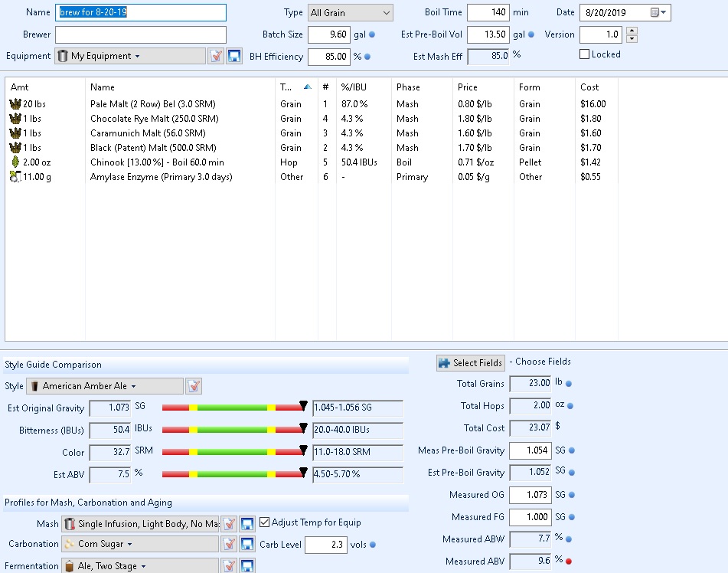This screenshot has width=728, height=573.
Task: Click the save icon next to Carbonation profile
Action: [x=247, y=544]
